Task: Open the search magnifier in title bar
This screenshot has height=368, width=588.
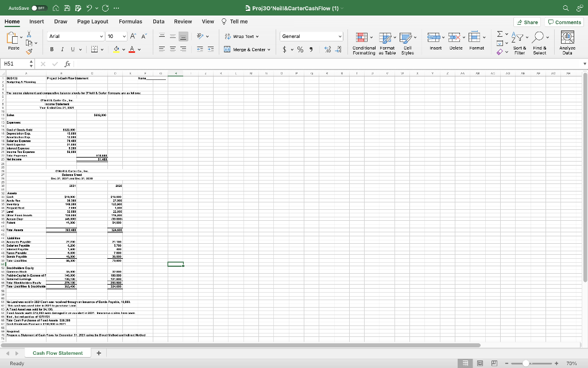Action: click(x=566, y=8)
